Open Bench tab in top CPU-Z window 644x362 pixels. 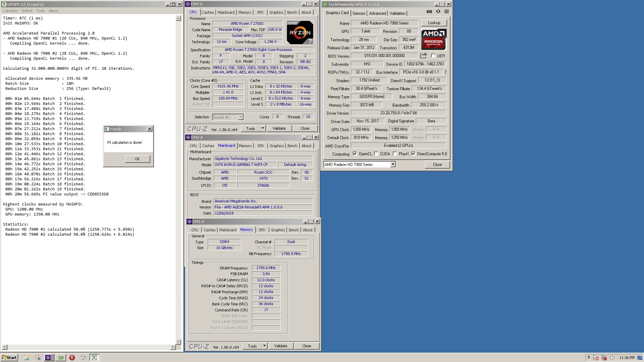(292, 12)
